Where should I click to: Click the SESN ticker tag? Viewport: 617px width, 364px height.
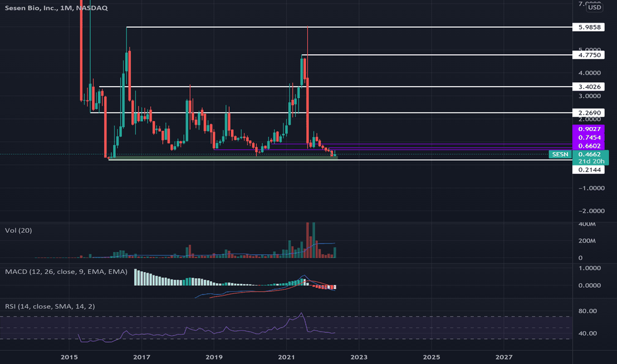coord(560,154)
